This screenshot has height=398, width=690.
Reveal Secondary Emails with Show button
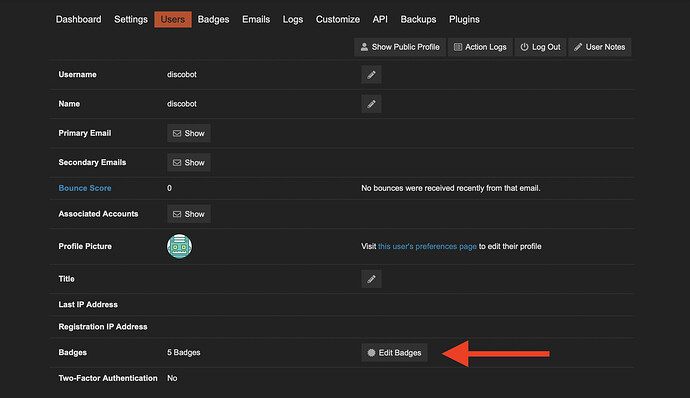pyautogui.click(x=189, y=162)
